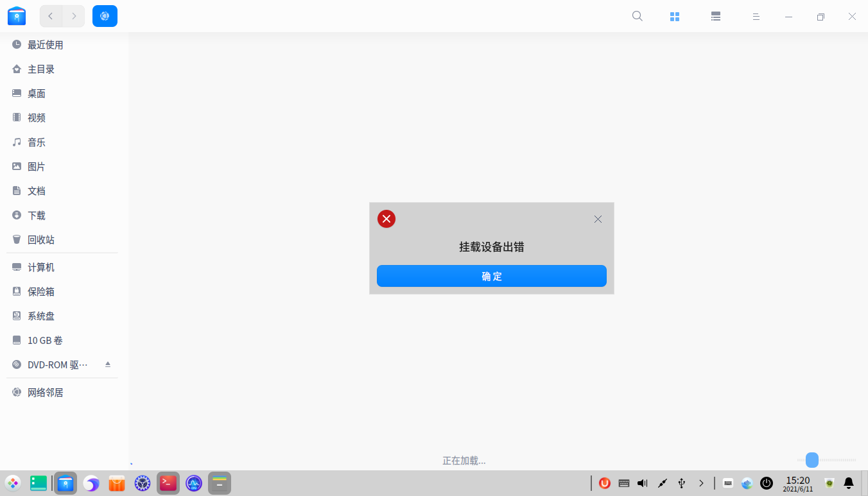This screenshot has height=496, width=868.
Task: Click the 挂载设备出错 message text
Action: click(492, 247)
